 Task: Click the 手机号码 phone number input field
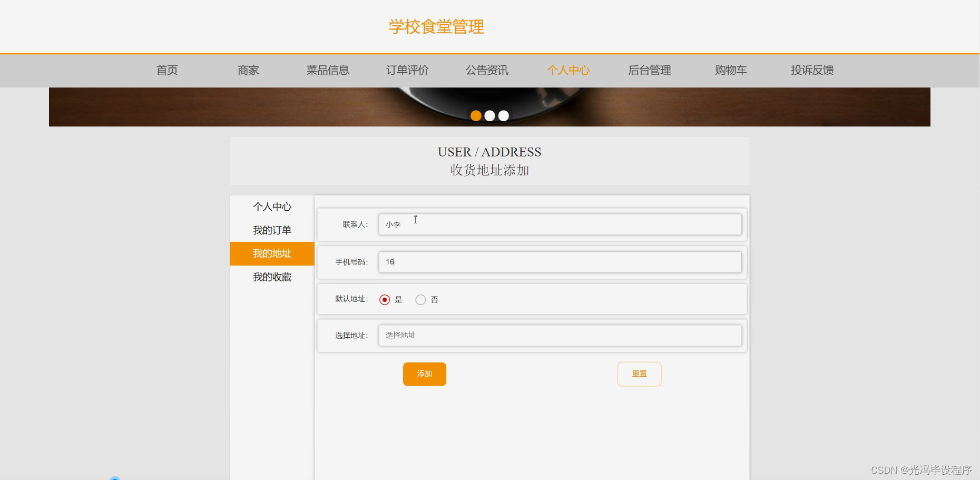click(560, 262)
